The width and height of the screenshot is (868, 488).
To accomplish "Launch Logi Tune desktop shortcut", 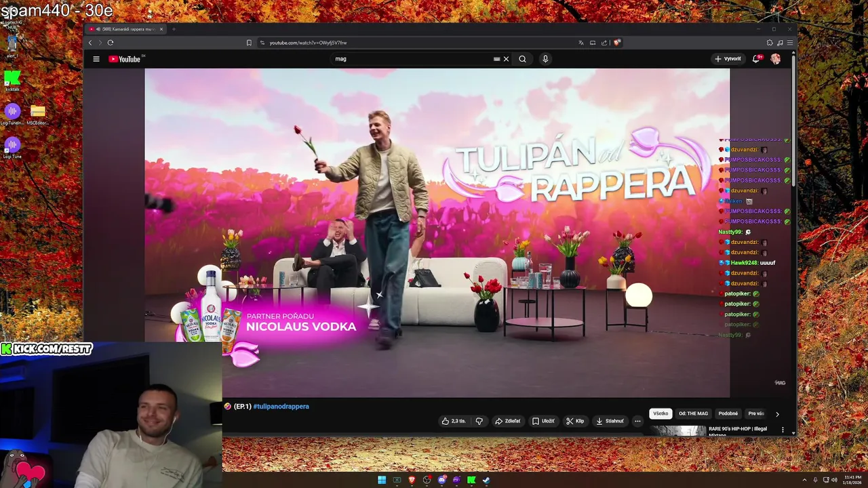I will tap(12, 148).
